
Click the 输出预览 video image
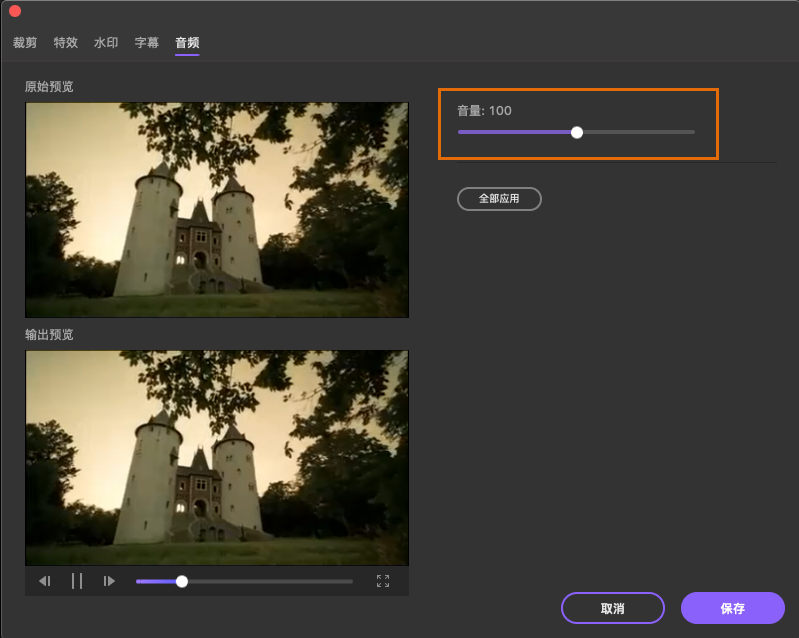point(216,458)
